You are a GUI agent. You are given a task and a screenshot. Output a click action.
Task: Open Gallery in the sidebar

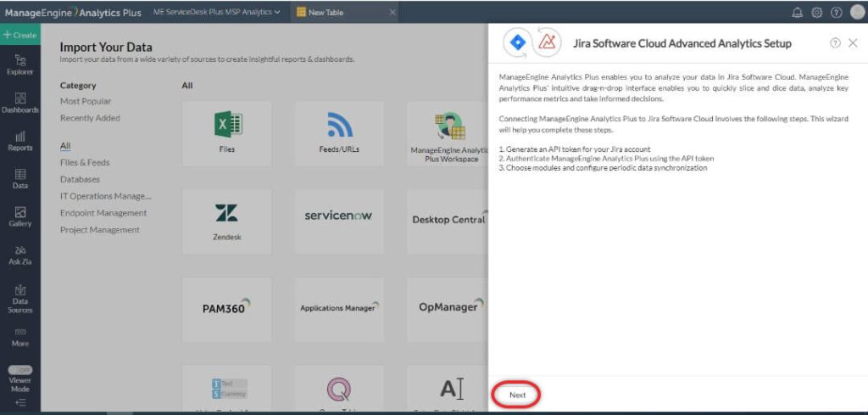point(20,217)
